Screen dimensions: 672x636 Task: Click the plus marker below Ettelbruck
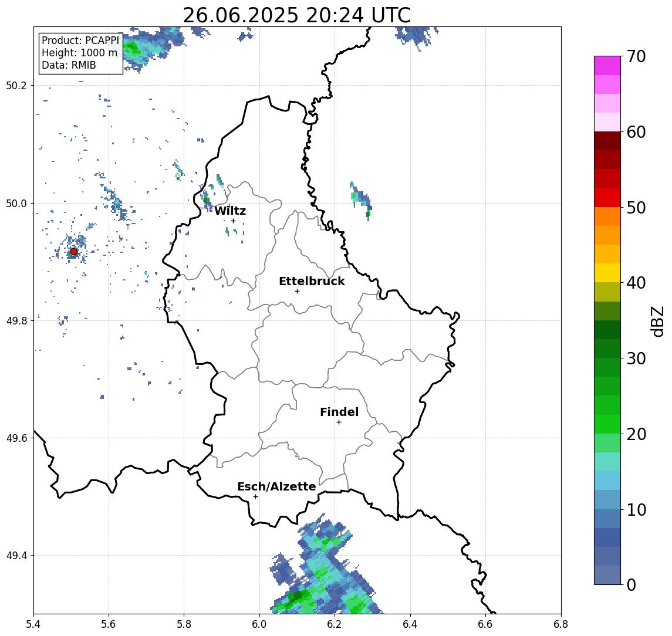pos(297,292)
